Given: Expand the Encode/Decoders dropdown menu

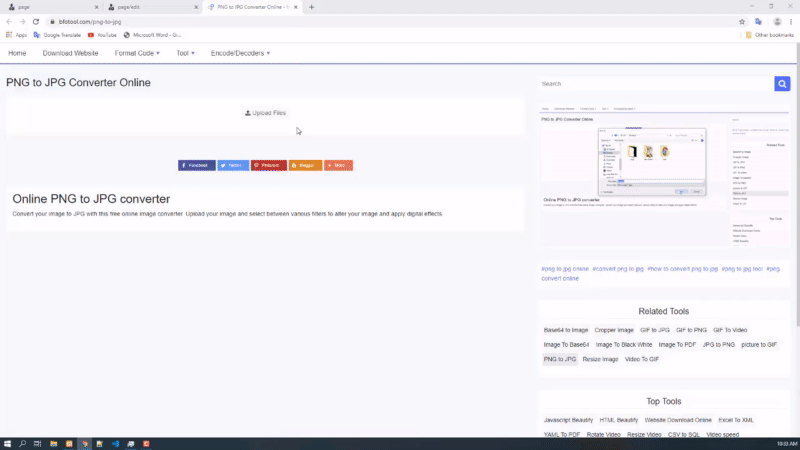Looking at the screenshot, I should tap(240, 52).
